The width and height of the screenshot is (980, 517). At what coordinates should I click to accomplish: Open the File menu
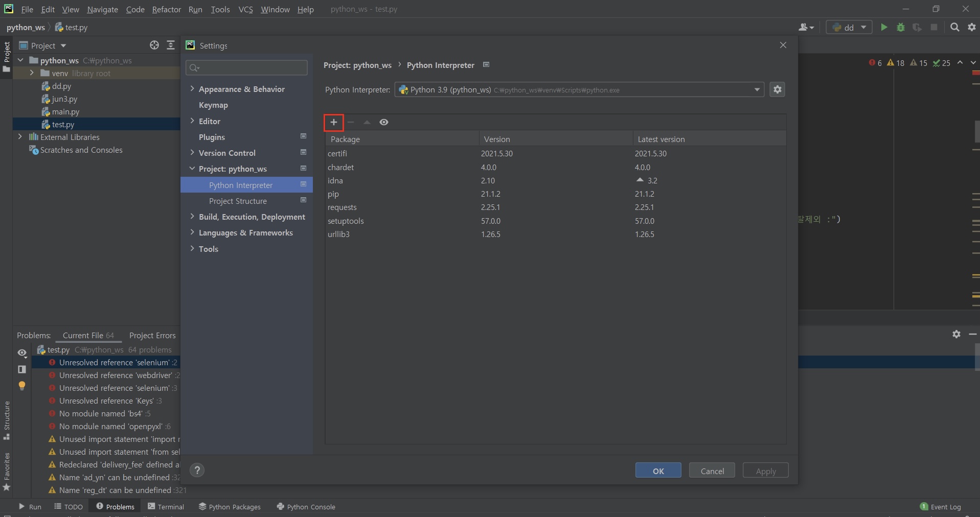[27, 9]
